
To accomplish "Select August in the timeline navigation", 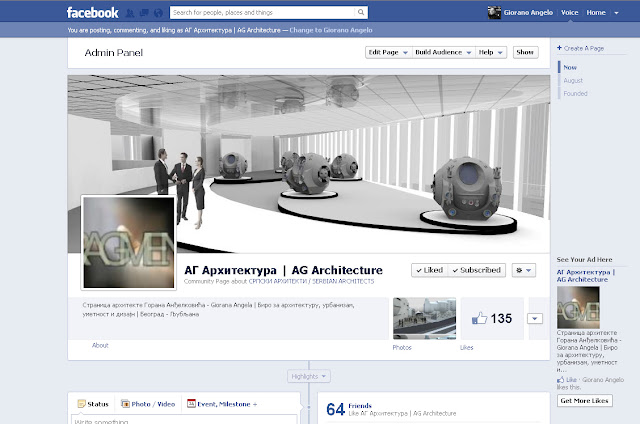I will (573, 80).
